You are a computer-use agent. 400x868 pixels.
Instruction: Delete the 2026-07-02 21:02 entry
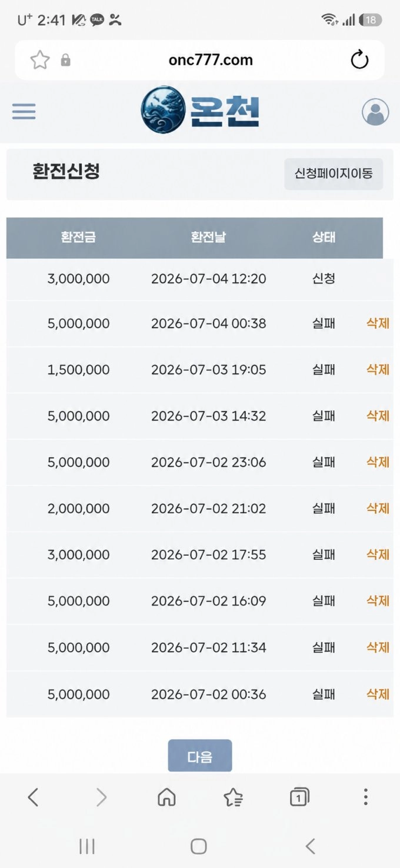pyautogui.click(x=378, y=508)
